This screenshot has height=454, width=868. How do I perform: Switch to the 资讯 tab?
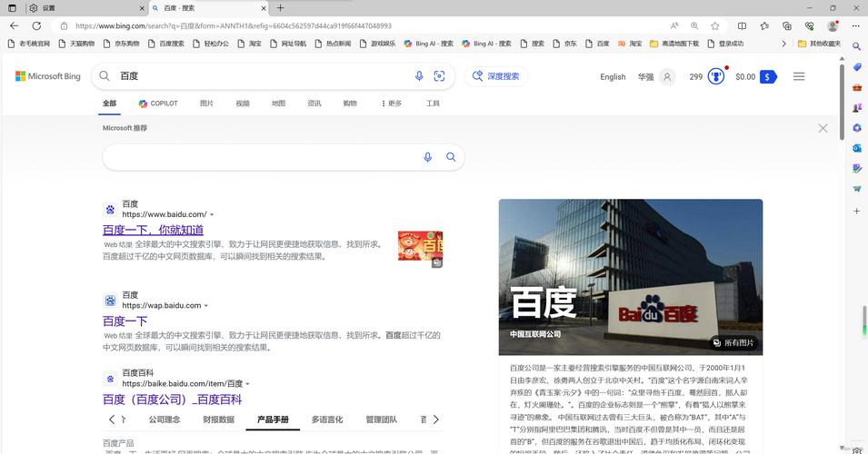pyautogui.click(x=314, y=104)
